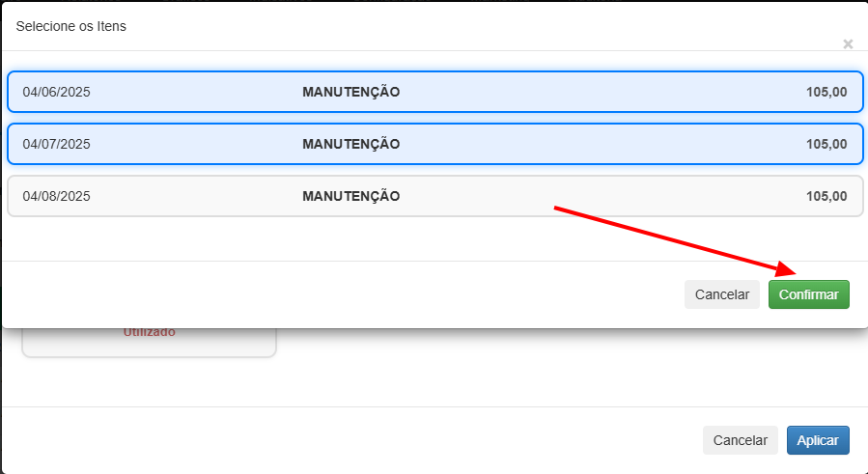Image resolution: width=868 pixels, height=474 pixels.
Task: Click the empty space beneath the 04/08/2025 row
Action: (434, 238)
